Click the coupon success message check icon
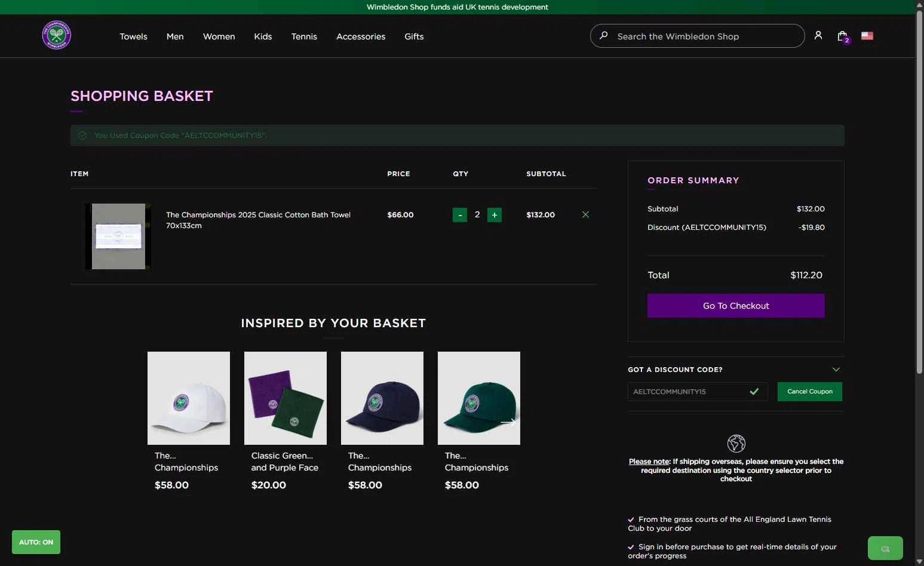This screenshot has height=566, width=924. [x=82, y=136]
